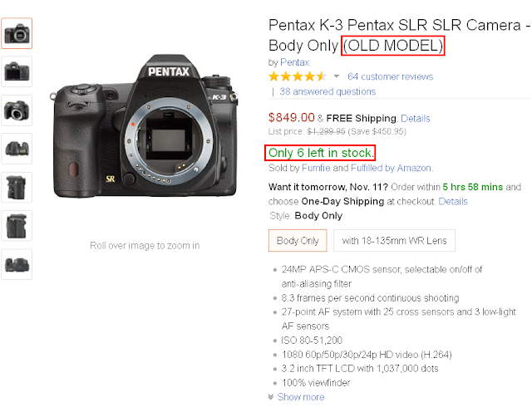Open One-Day Shipping Details link
The width and height of the screenshot is (532, 407).
click(453, 202)
